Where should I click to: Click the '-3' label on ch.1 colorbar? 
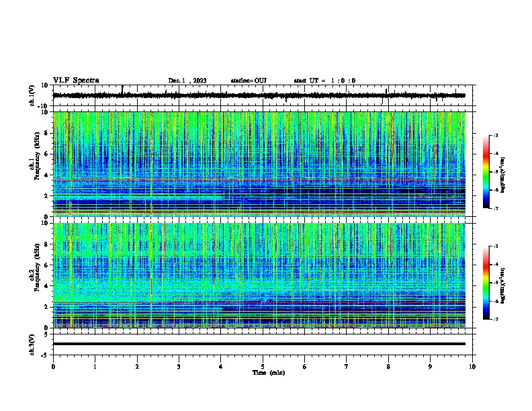[x=495, y=136]
